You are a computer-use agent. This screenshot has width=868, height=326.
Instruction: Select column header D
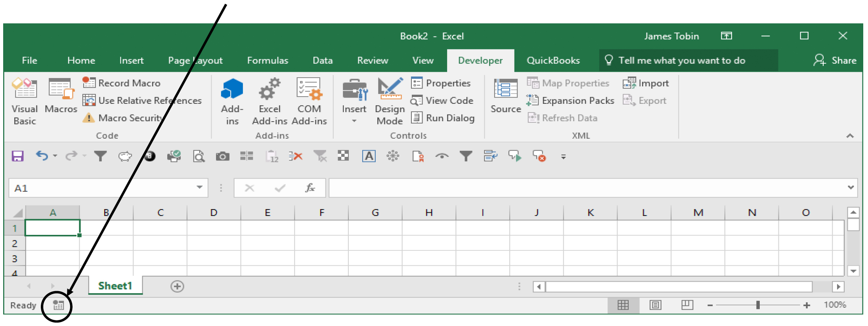[214, 212]
